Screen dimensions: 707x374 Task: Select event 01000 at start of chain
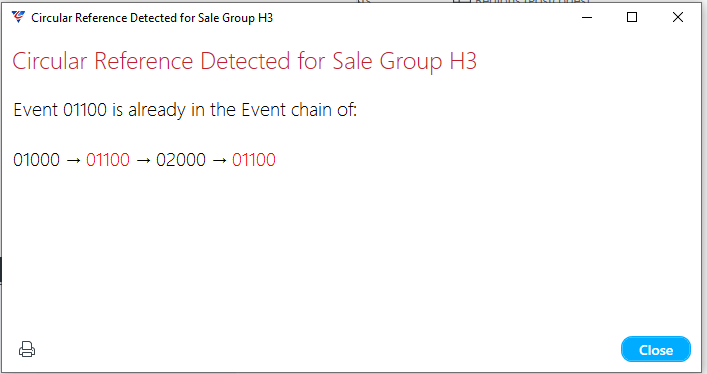coord(37,160)
